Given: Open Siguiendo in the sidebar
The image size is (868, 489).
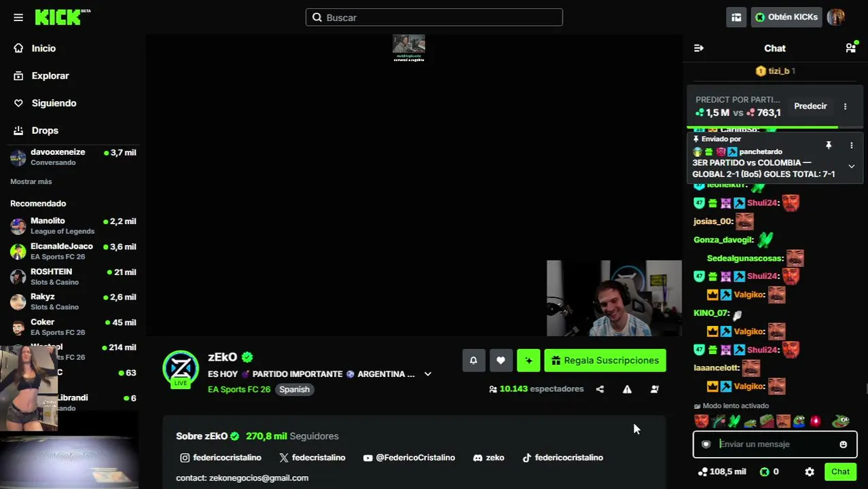Looking at the screenshot, I should [54, 103].
